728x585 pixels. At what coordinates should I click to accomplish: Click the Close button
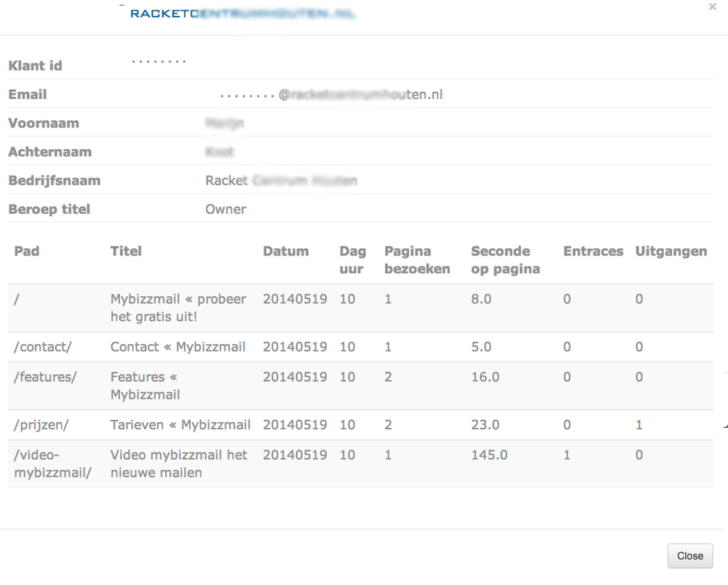click(690, 556)
